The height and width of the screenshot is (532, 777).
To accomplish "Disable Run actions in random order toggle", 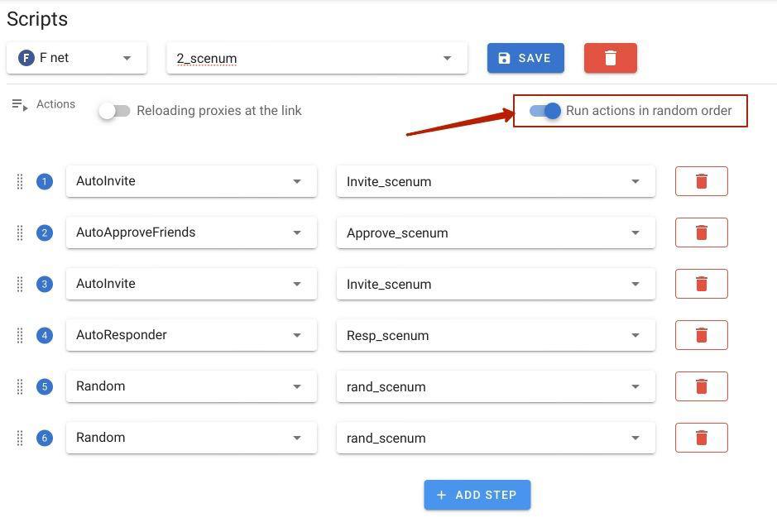I will [544, 111].
